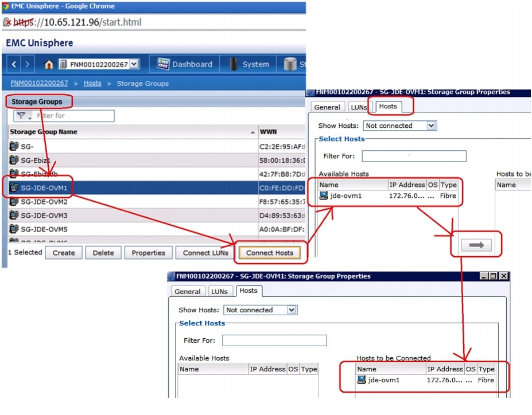The width and height of the screenshot is (532, 415).
Task: Switch to General tab in lower properties dialog
Action: click(187, 291)
